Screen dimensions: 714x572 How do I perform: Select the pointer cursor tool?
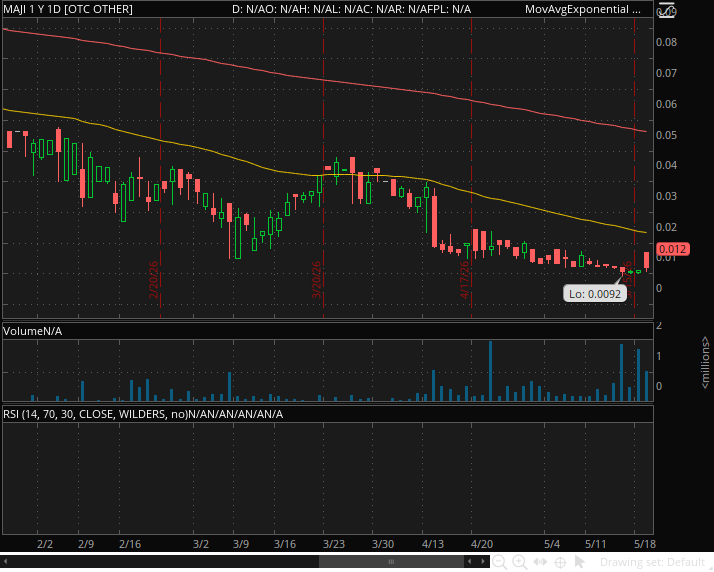pos(579,562)
